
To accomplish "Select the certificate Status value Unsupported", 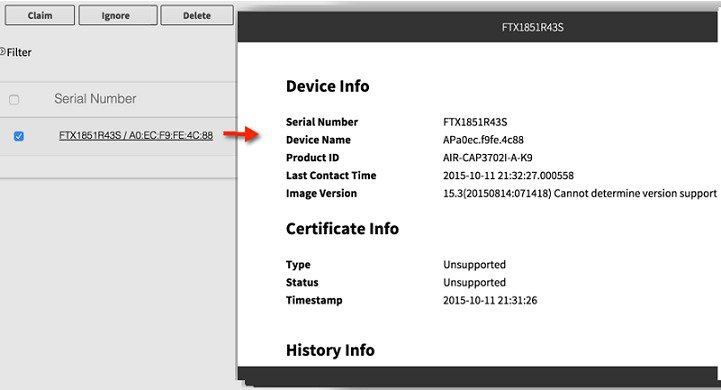I will click(475, 282).
